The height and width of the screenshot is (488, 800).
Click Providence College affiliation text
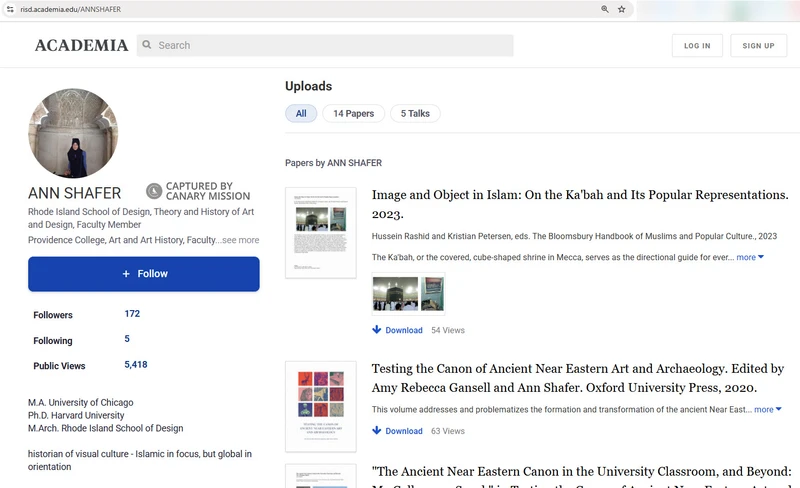coord(122,240)
